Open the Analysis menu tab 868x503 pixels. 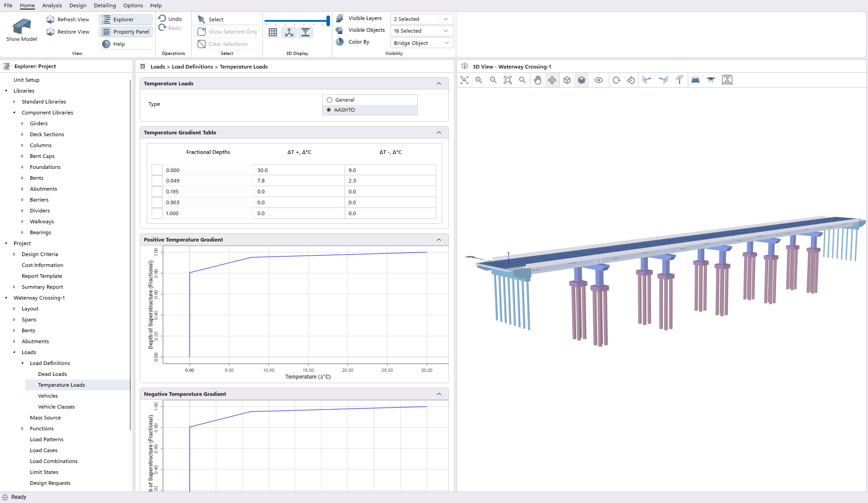(52, 5)
